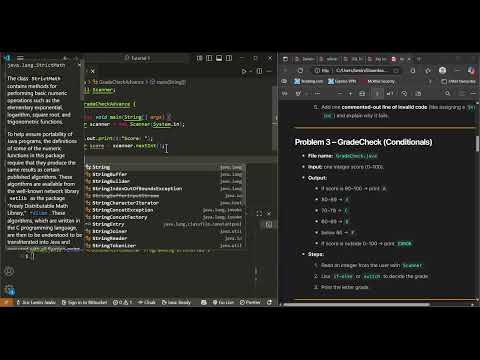Choose StringReader suggestion
Viewport: 480px width, 360px height.
pos(165,238)
